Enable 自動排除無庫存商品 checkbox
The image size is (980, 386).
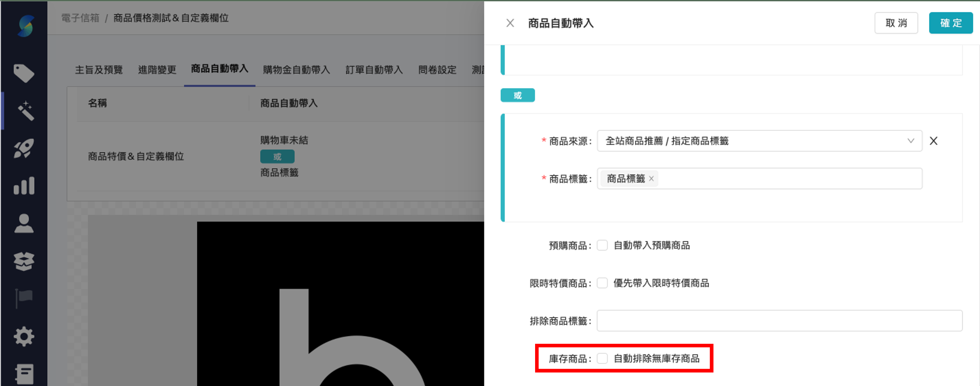(x=602, y=358)
